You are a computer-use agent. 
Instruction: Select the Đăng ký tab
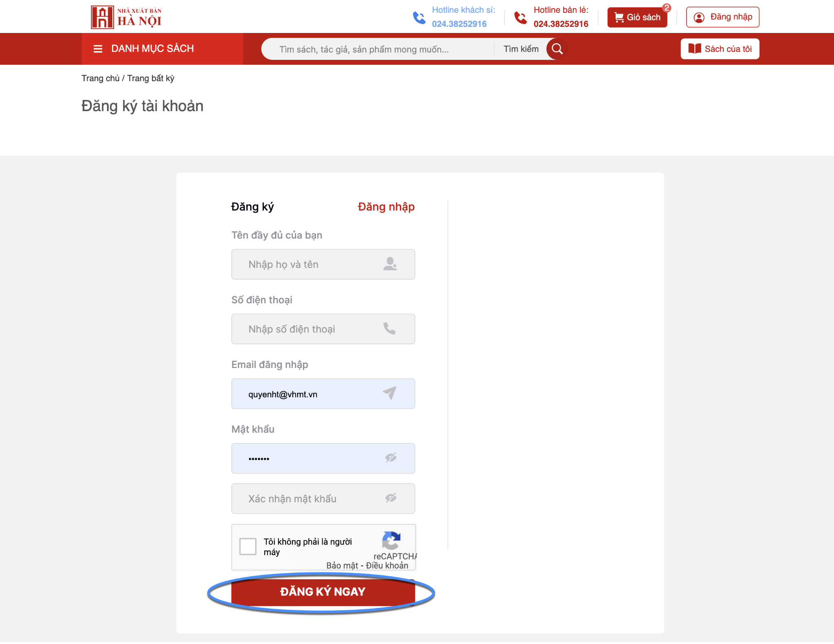(252, 207)
